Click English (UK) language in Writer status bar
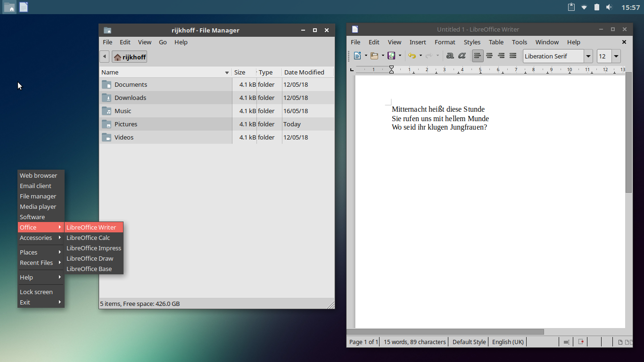Image resolution: width=644 pixels, height=362 pixels. point(508,342)
